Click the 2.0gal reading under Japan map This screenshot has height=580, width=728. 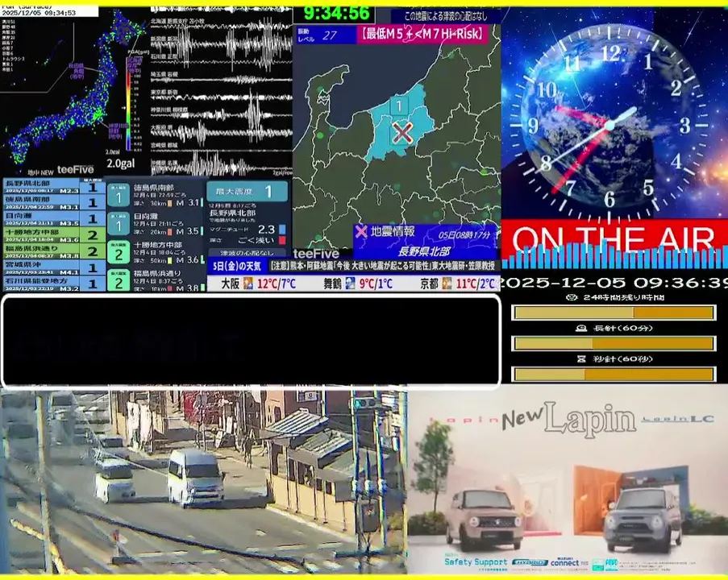[121, 164]
